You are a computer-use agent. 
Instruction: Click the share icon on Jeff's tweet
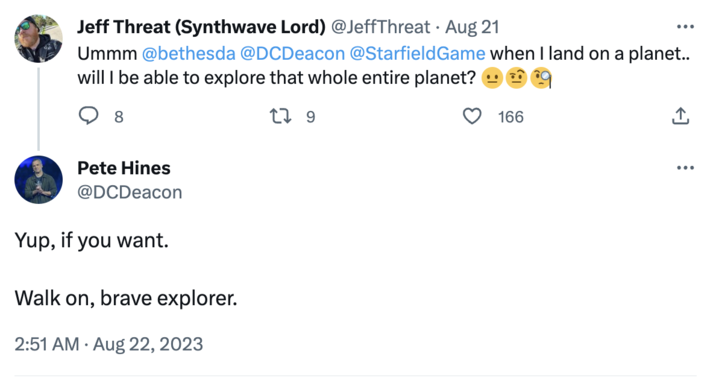tap(680, 116)
